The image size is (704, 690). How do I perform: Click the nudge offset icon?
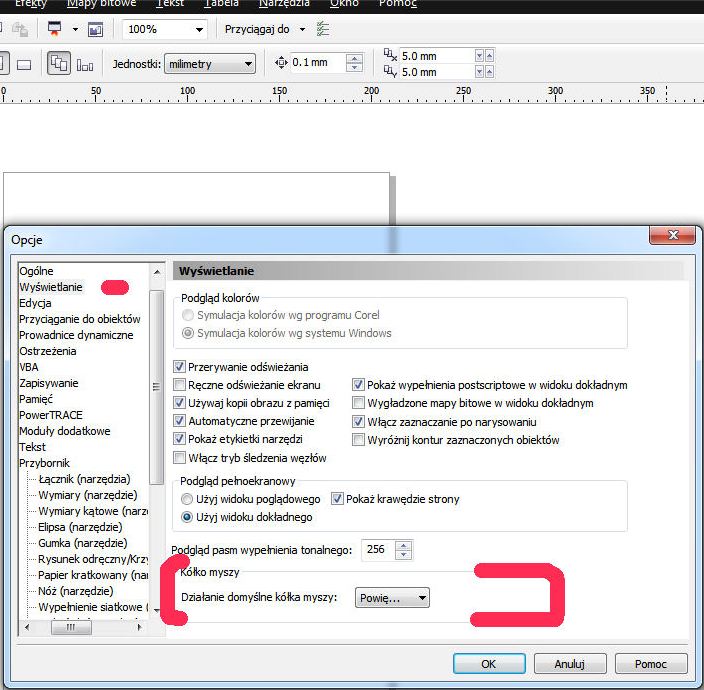click(281, 63)
